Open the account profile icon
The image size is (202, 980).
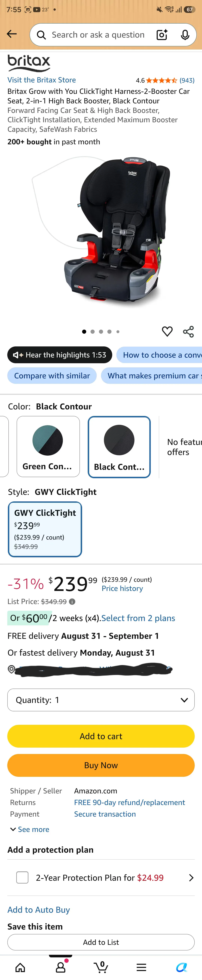coord(60,967)
